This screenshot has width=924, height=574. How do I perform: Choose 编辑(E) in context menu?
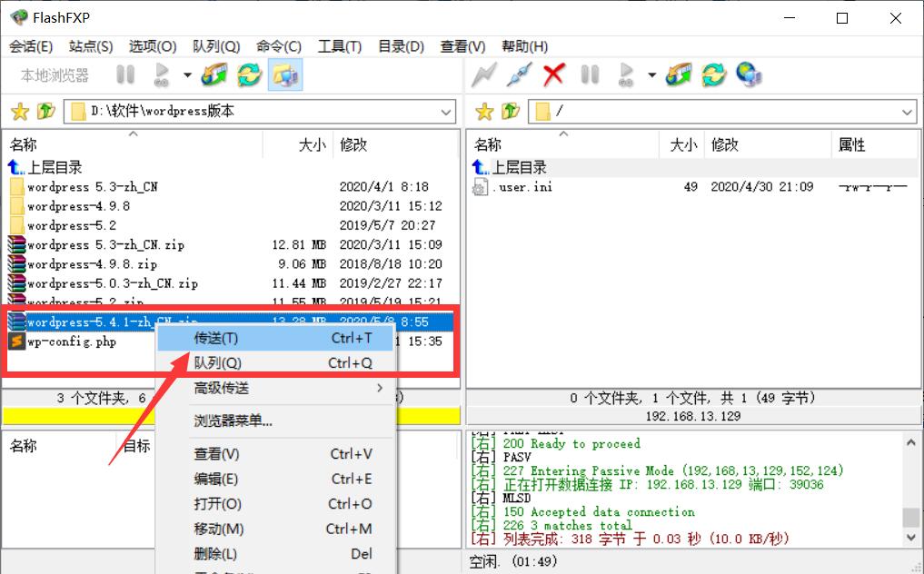[x=275, y=479]
